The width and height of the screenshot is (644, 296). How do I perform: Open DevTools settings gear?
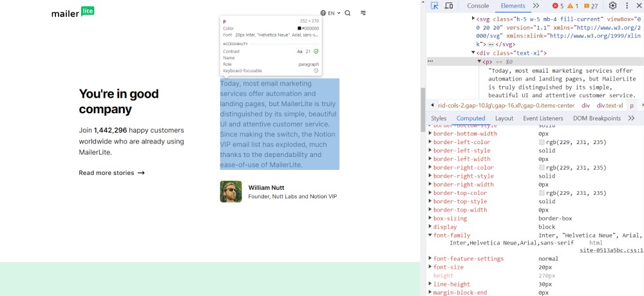coord(612,6)
